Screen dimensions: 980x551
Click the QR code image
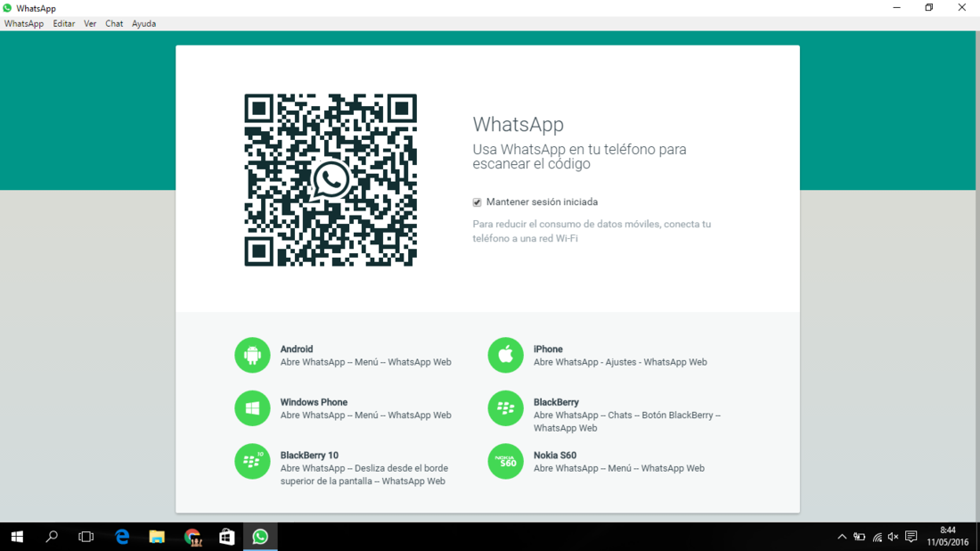pos(331,180)
